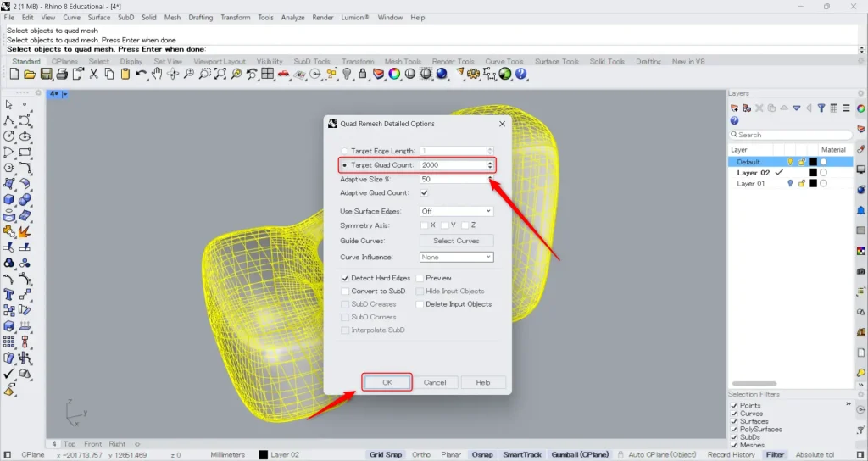Click the blue render sphere icon
The width and height of the screenshot is (868, 461).
(442, 74)
